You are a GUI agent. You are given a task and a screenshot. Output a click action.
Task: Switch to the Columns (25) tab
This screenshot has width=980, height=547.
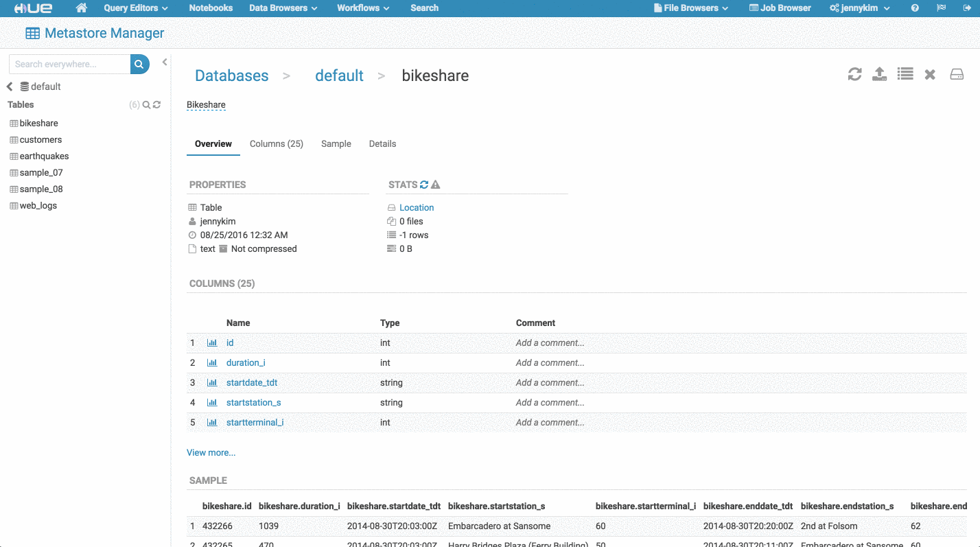276,143
